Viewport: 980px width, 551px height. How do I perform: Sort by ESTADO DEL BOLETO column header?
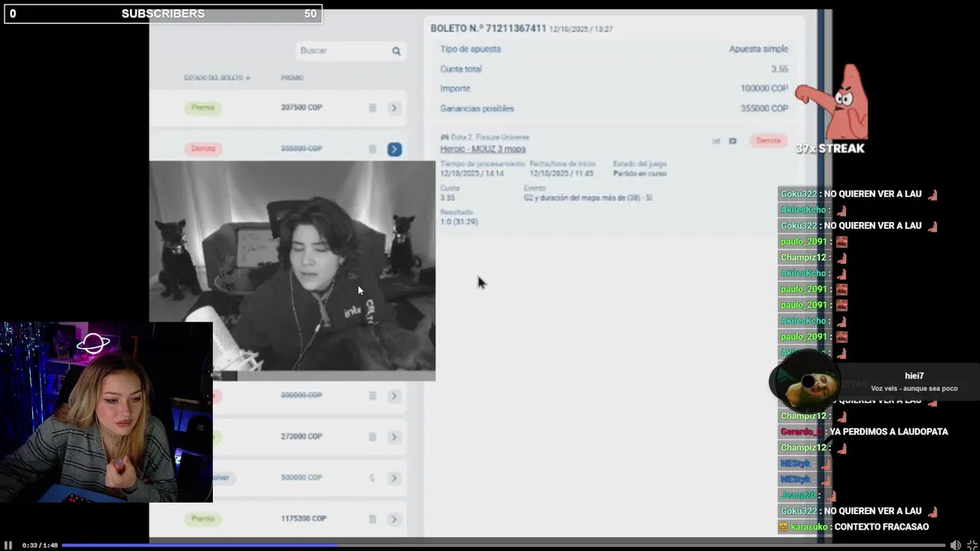pos(217,78)
